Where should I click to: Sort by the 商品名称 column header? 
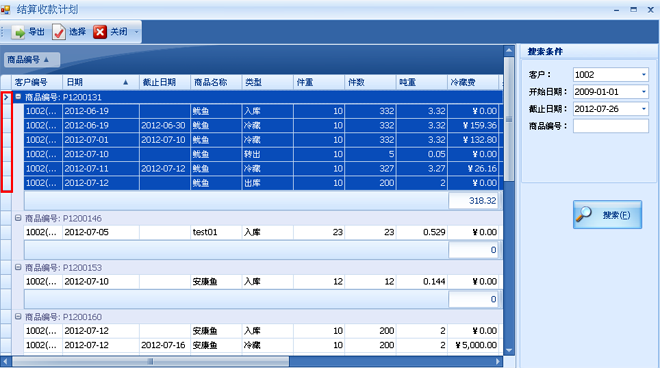coord(216,82)
